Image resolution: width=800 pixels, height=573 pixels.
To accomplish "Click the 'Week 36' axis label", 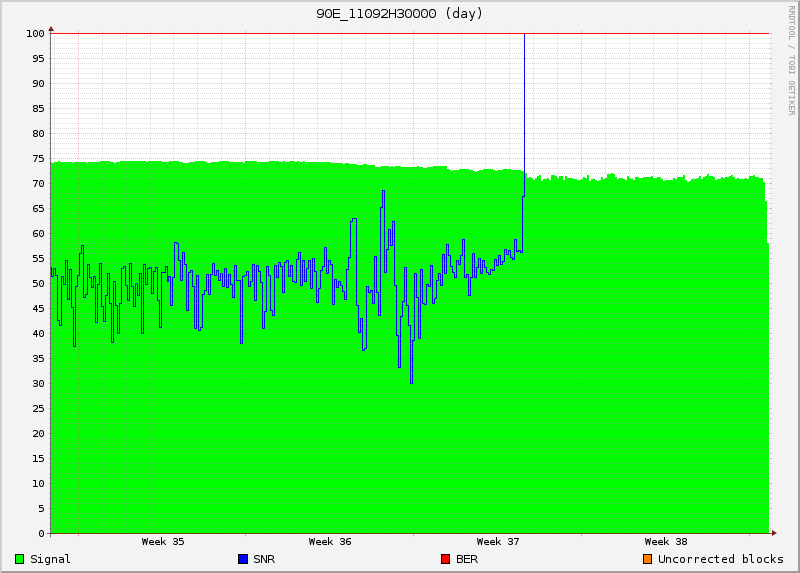I will coord(330,542).
